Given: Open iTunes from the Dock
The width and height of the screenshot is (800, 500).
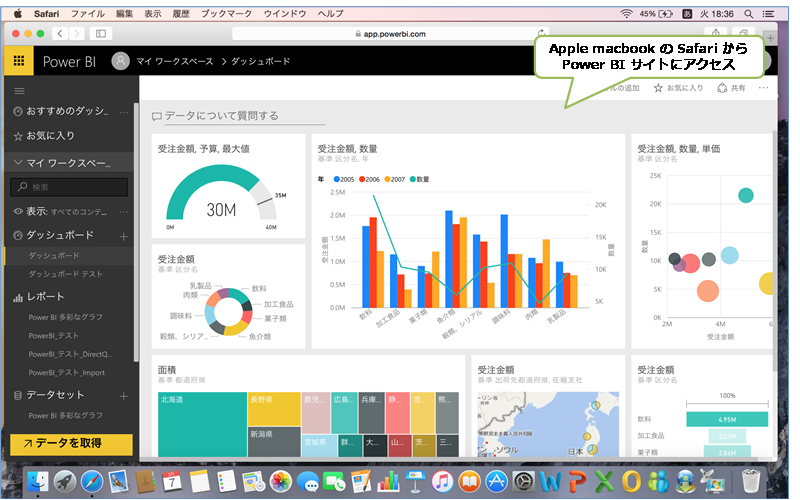Looking at the screenshot, I should [x=442, y=482].
